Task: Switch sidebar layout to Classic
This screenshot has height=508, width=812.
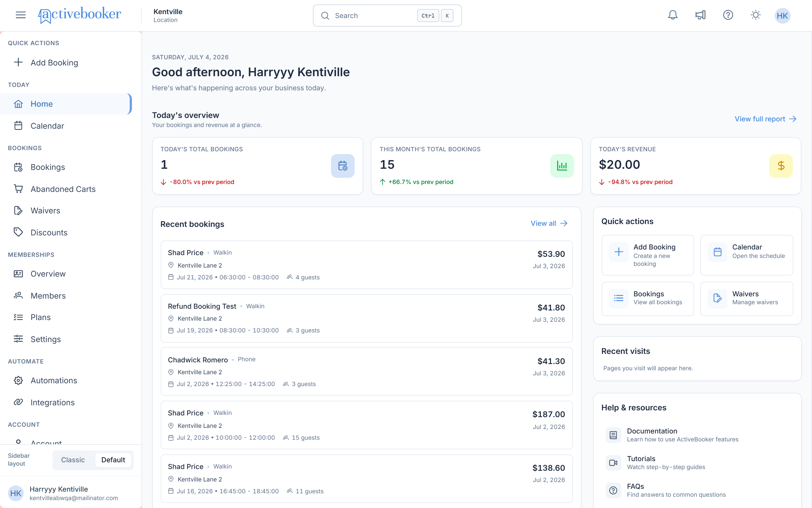Action: (73, 460)
